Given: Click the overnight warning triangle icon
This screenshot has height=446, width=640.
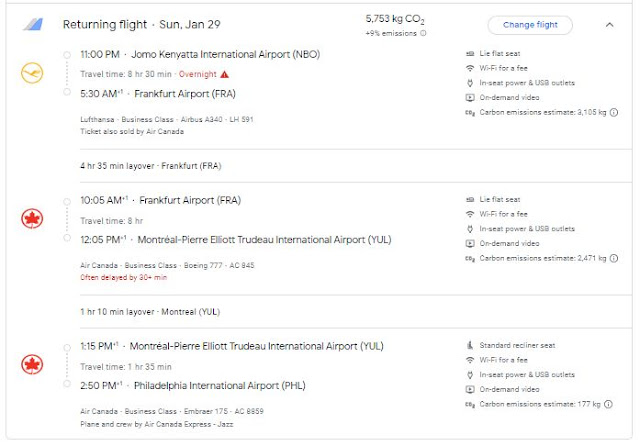Looking at the screenshot, I should (225, 74).
